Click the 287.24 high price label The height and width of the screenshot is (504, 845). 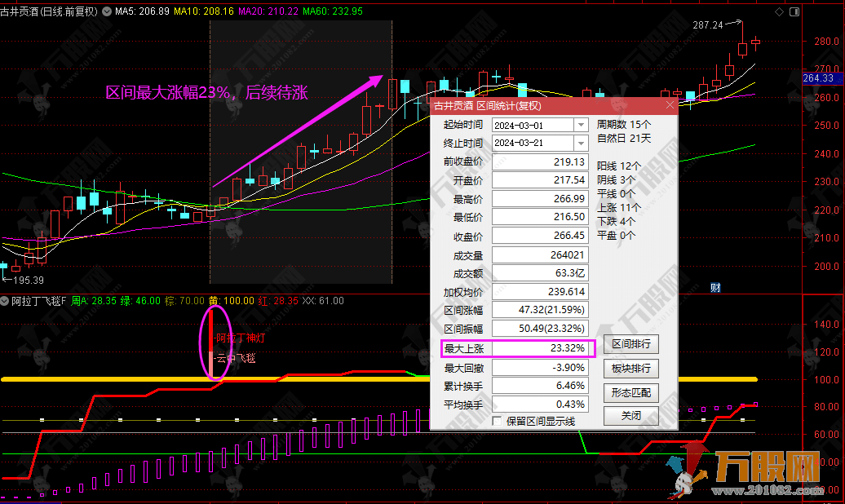(708, 24)
